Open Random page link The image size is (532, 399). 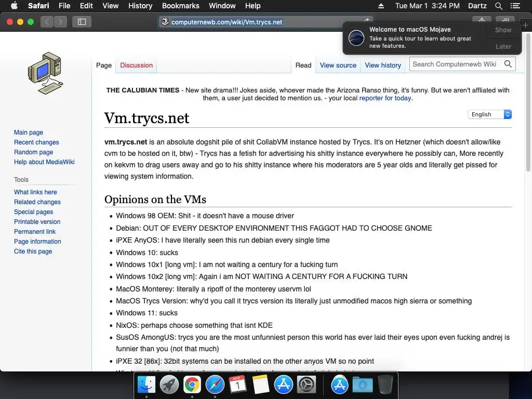pos(34,152)
